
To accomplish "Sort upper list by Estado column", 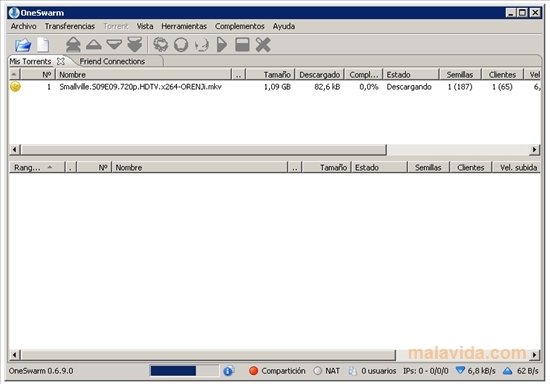I will [411, 74].
